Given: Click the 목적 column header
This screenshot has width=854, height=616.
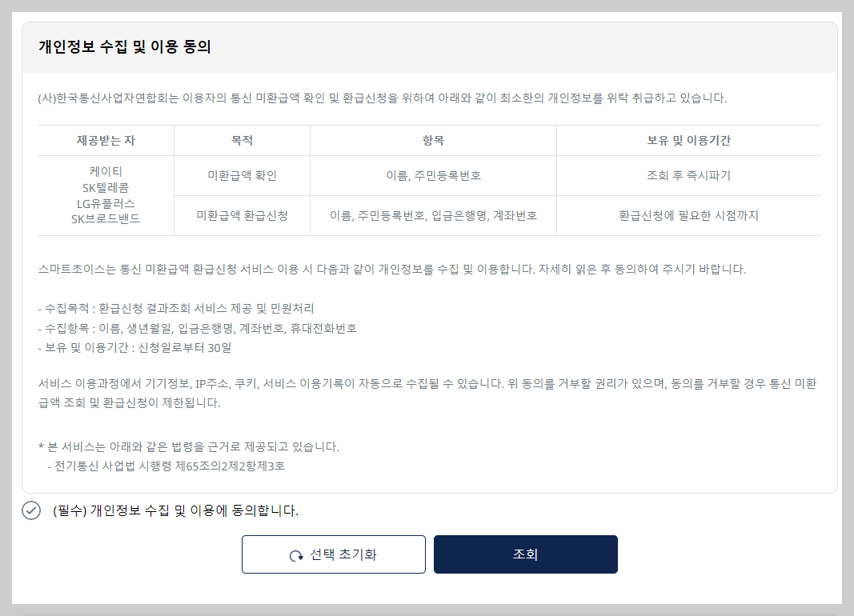Looking at the screenshot, I should (242, 141).
